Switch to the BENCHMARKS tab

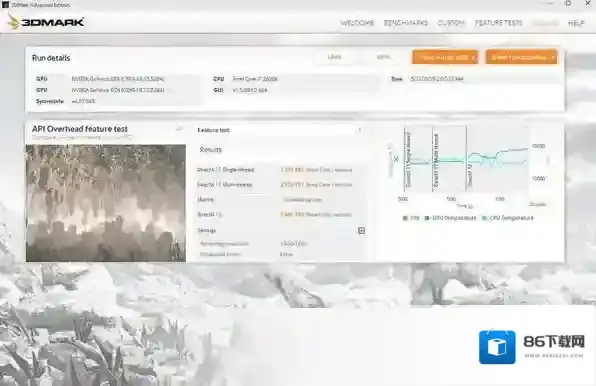pyautogui.click(x=406, y=23)
